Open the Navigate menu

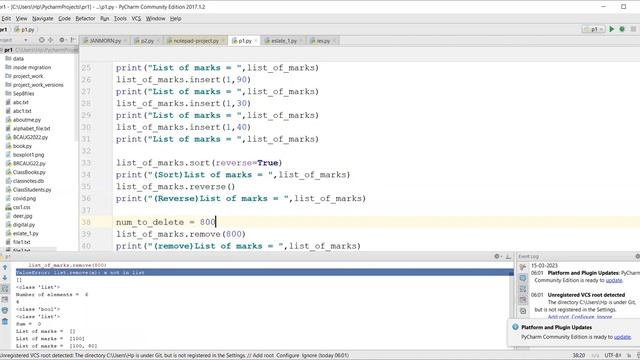[x=42, y=18]
